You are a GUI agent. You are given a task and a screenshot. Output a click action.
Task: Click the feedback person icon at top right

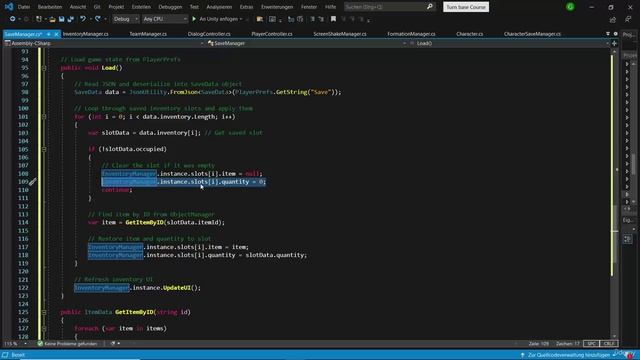[628, 19]
